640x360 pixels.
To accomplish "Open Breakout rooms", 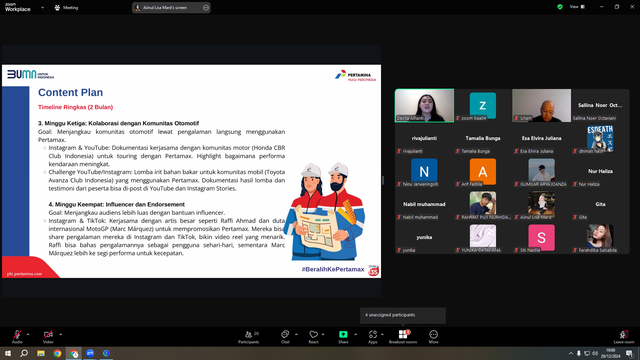I will 403,337.
